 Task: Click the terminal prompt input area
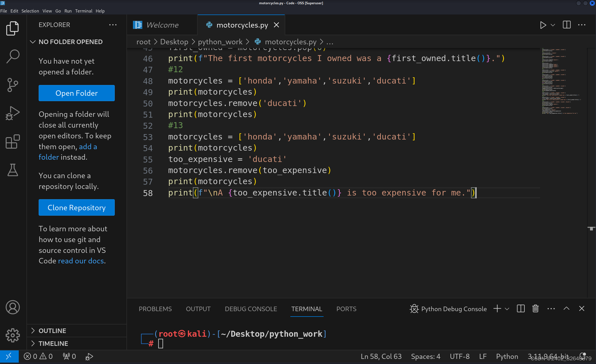161,344
